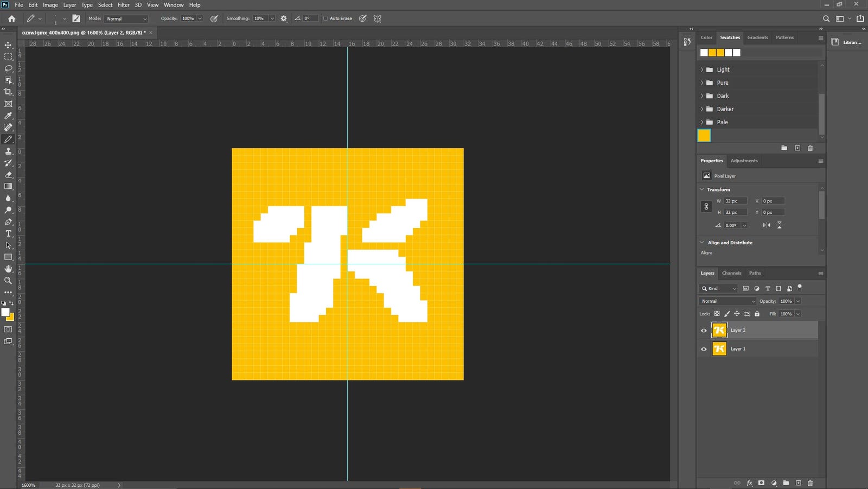
Task: Open the Libraries panel button
Action: 847,42
